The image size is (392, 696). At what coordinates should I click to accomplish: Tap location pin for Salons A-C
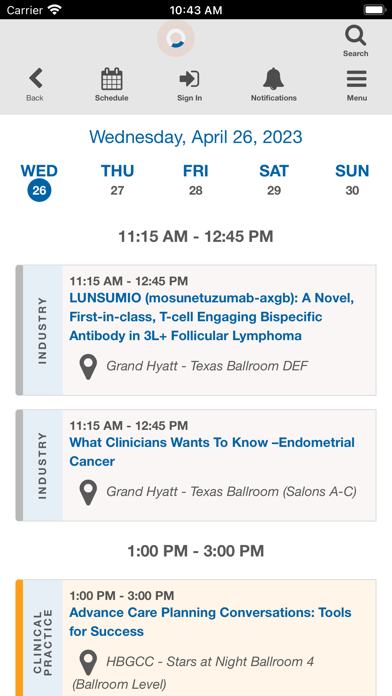pos(88,492)
